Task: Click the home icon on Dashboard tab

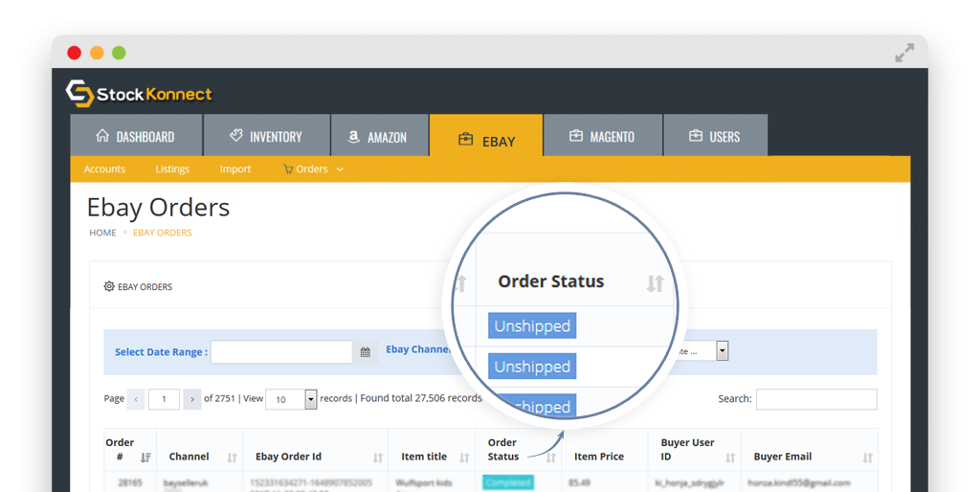Action: 102,135
